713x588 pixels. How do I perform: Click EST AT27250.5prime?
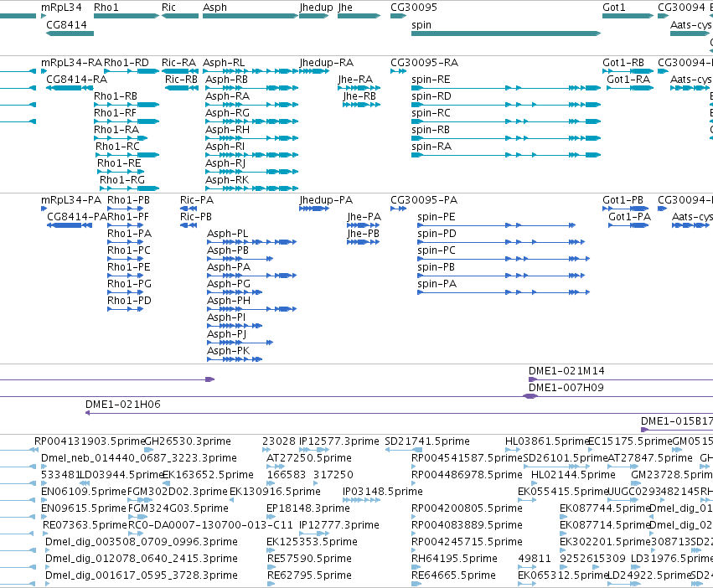pyautogui.click(x=309, y=458)
